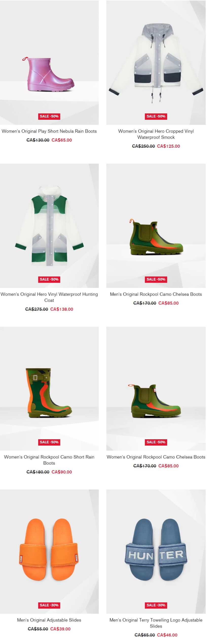Click Women's Original Play Short Nebula Rain Boots
The width and height of the screenshot is (208, 644).
[x=49, y=131]
